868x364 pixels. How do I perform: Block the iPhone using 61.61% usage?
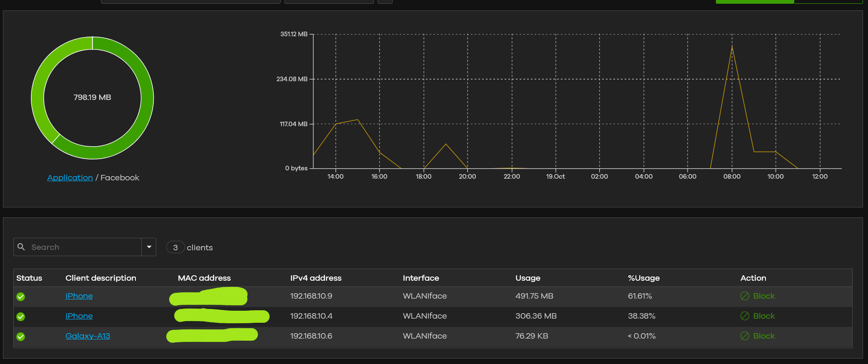[764, 296]
